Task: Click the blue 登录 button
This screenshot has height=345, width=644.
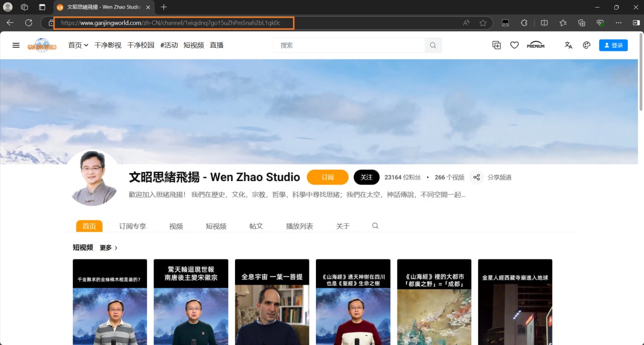Action: coord(613,45)
